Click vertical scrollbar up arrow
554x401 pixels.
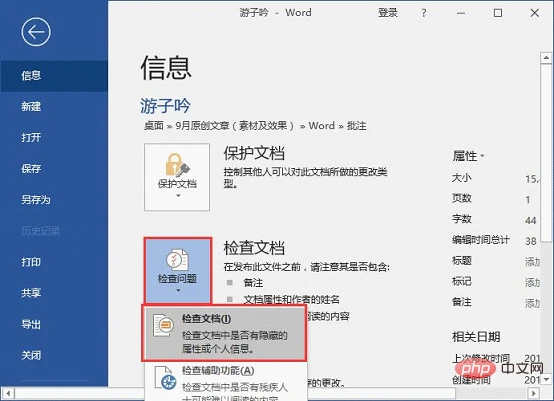point(546,58)
